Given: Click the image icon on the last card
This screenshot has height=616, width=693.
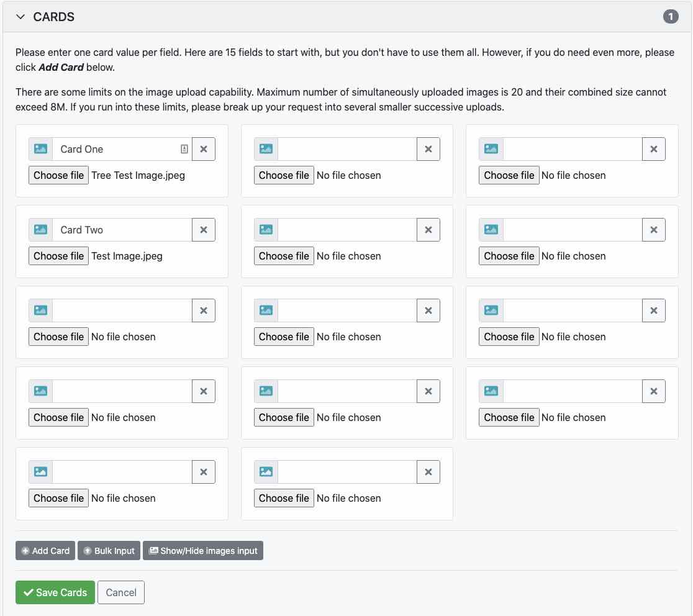Looking at the screenshot, I should pos(266,472).
